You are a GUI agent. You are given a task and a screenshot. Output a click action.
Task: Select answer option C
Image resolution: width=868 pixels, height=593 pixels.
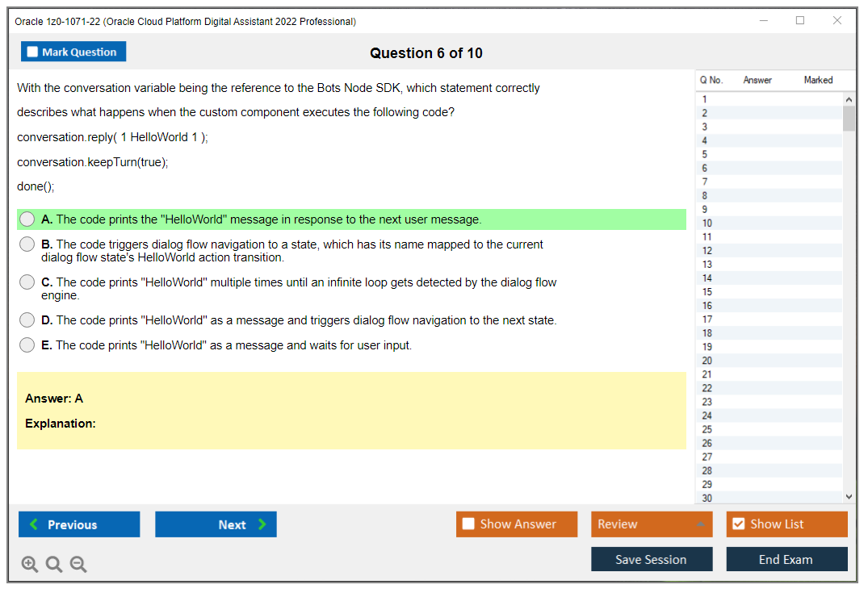click(27, 282)
